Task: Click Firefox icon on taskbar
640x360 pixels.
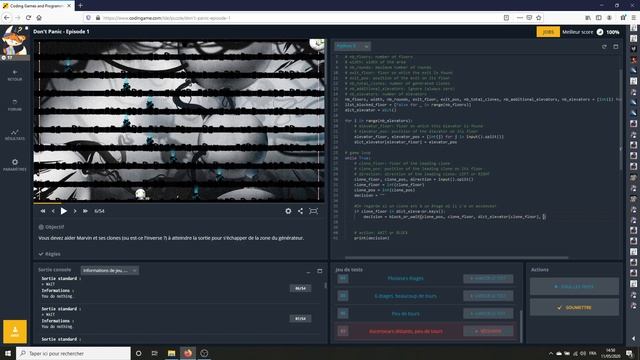Action: pos(188,353)
